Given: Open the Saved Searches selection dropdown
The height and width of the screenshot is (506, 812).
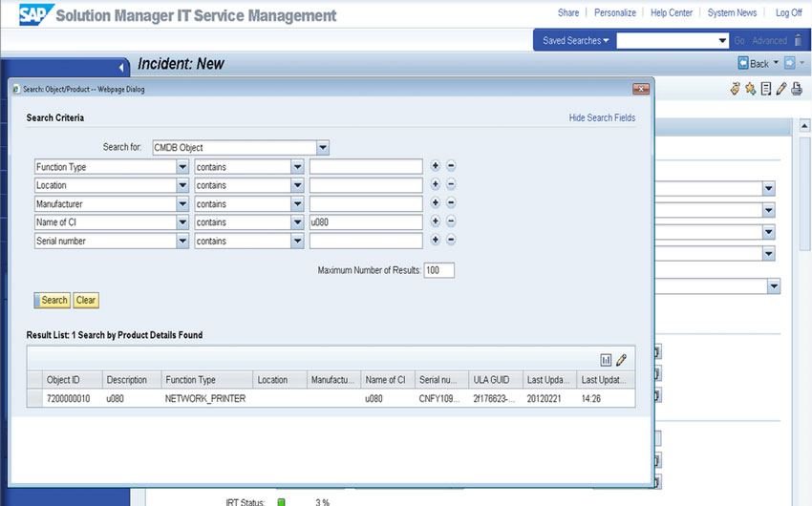Looking at the screenshot, I should (722, 40).
